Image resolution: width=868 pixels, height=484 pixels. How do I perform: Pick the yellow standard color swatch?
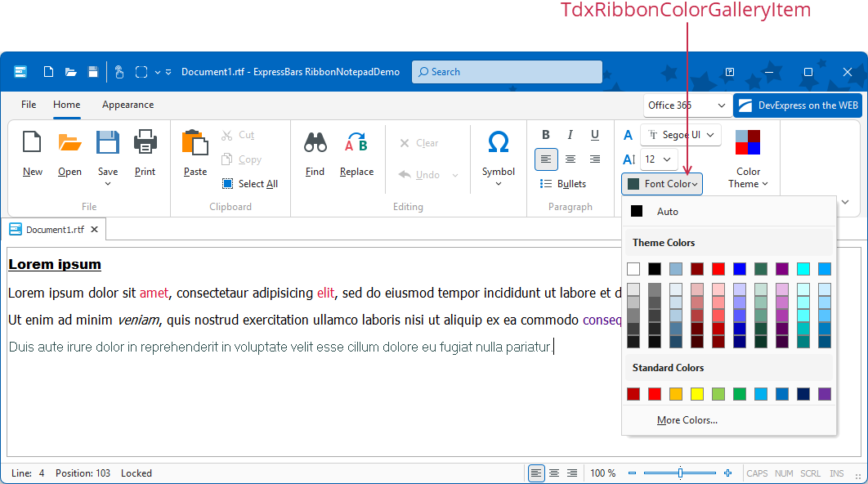pyautogui.click(x=697, y=394)
